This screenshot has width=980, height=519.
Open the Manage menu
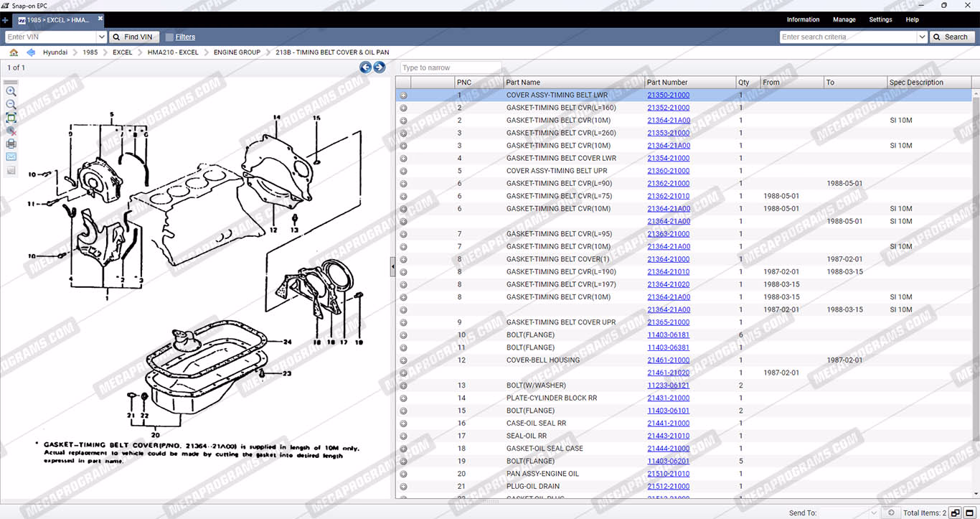pyautogui.click(x=844, y=20)
